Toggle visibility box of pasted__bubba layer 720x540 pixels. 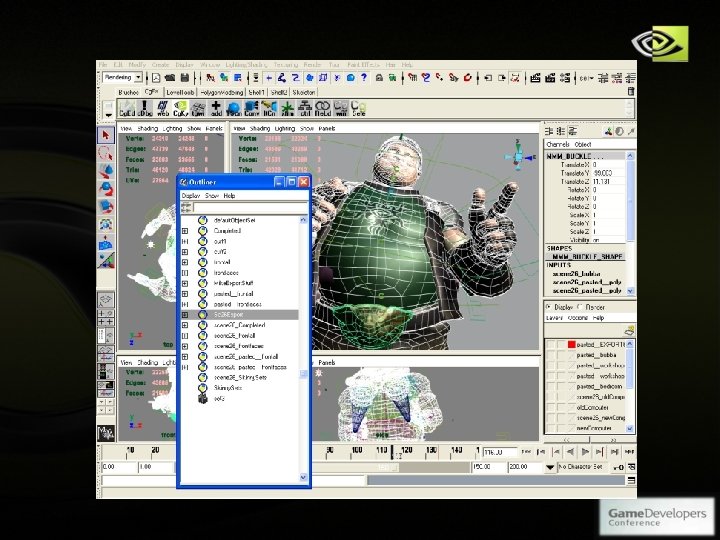click(x=551, y=355)
